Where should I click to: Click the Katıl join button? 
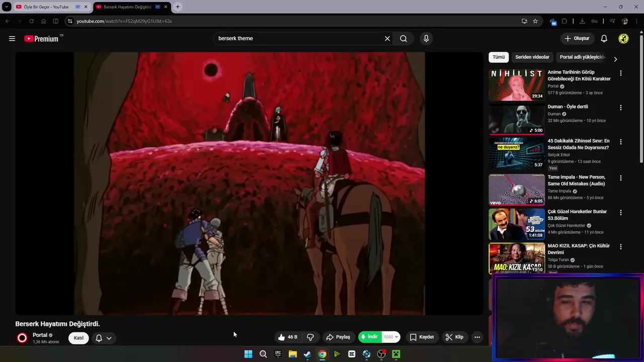click(x=78, y=338)
